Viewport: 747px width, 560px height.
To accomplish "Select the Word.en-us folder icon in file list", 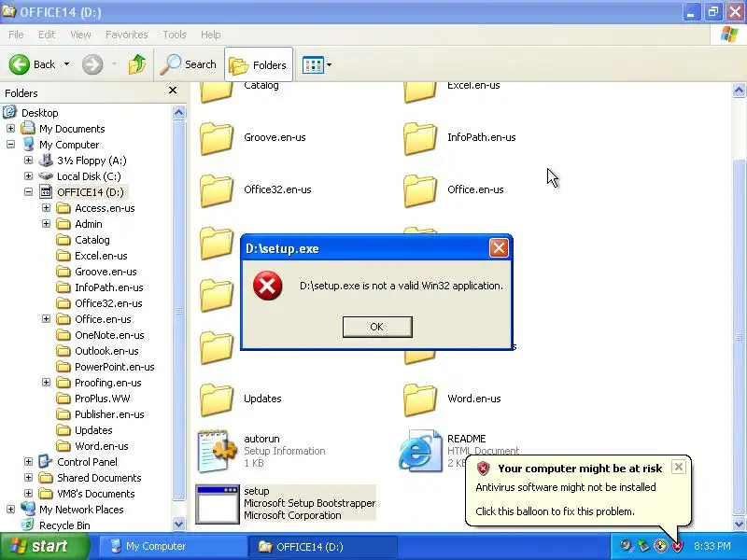I will [419, 399].
